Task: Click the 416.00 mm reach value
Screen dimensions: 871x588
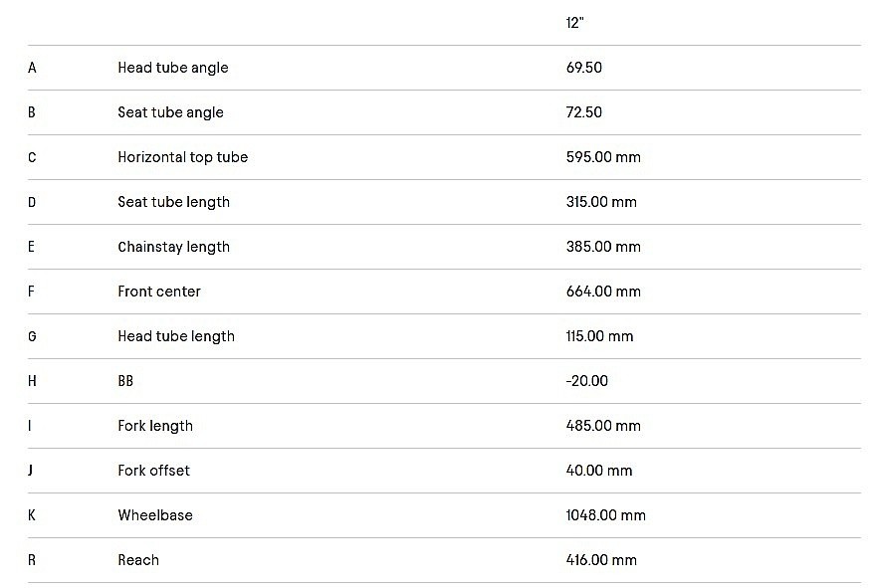Action: point(601,560)
